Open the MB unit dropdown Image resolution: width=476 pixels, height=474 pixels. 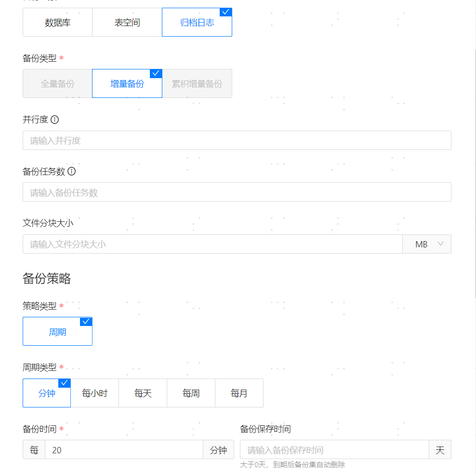point(427,244)
